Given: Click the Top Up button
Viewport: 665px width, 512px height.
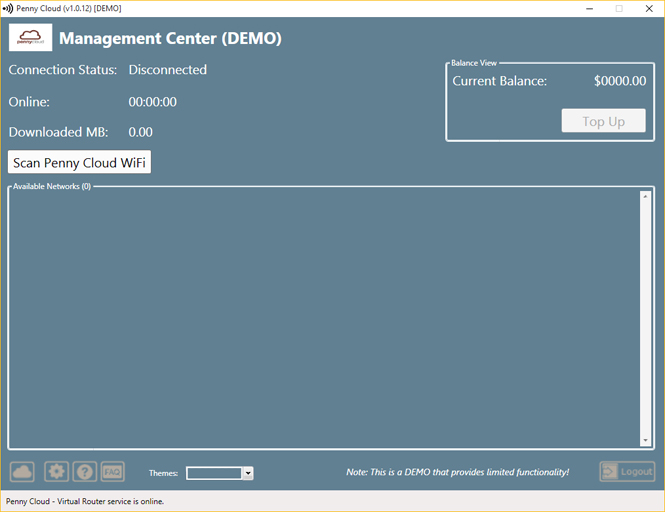Looking at the screenshot, I should pyautogui.click(x=604, y=121).
